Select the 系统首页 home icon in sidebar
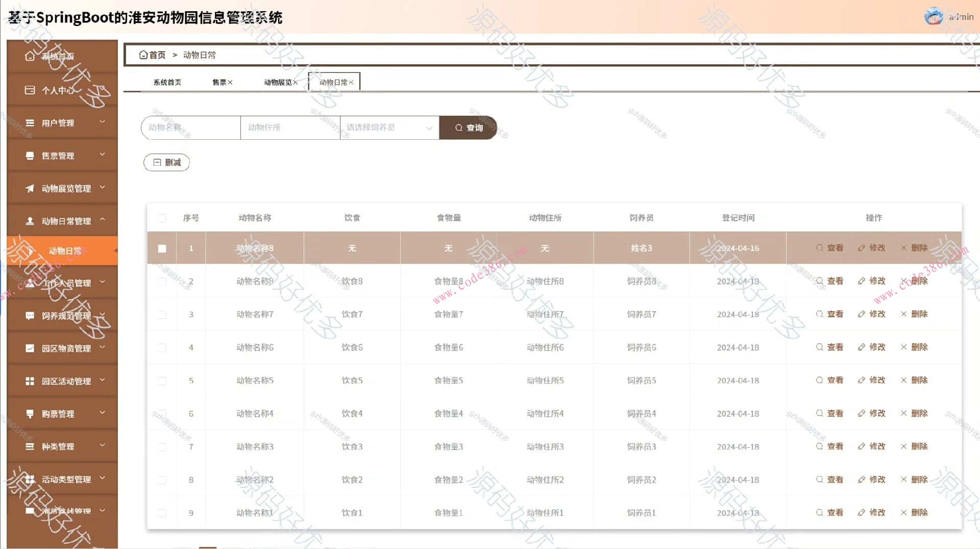The height and width of the screenshot is (549, 980). (x=29, y=57)
